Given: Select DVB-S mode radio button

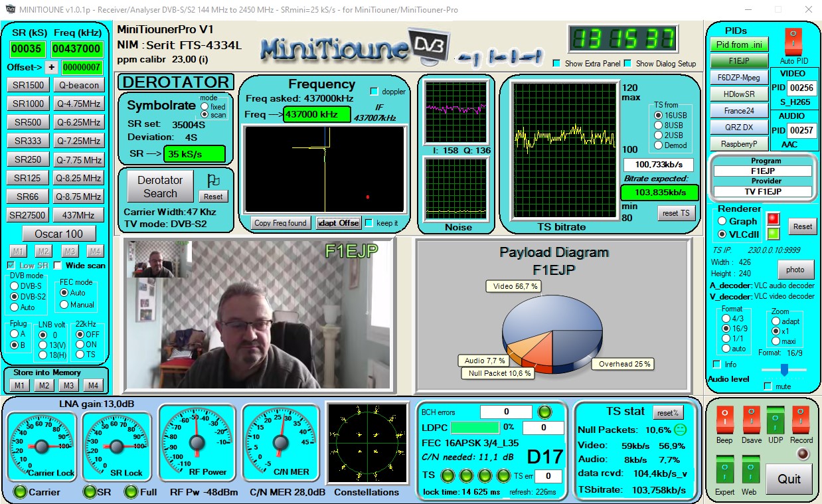Looking at the screenshot, I should tap(15, 286).
